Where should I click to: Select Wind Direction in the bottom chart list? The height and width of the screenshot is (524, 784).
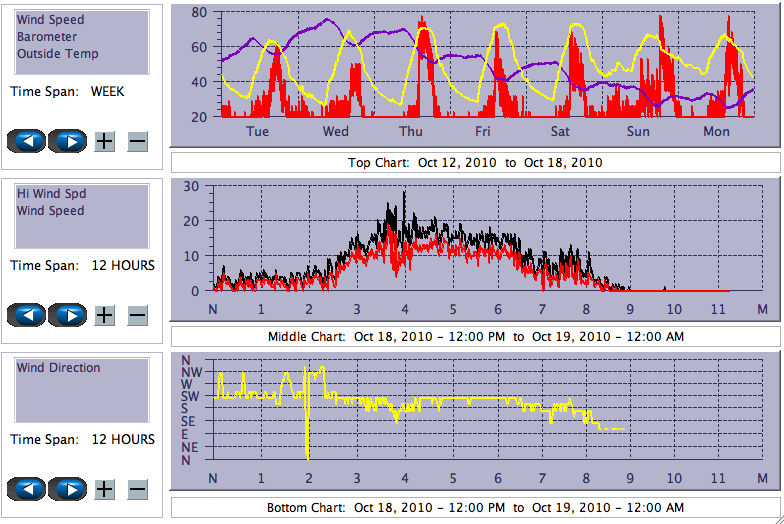click(x=59, y=368)
